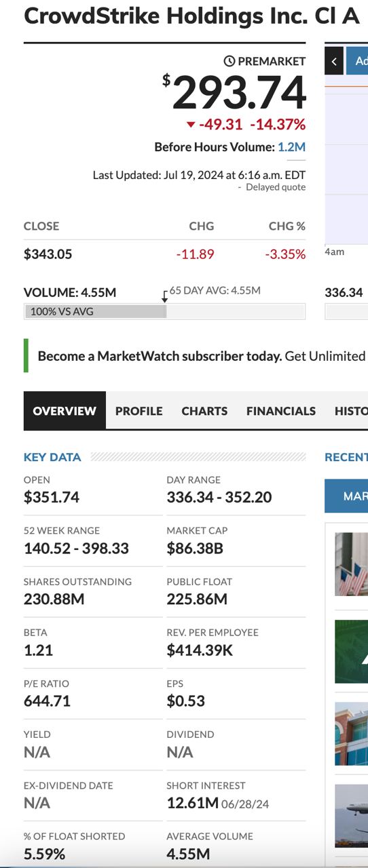Open the green news thumbnail

coord(351,651)
